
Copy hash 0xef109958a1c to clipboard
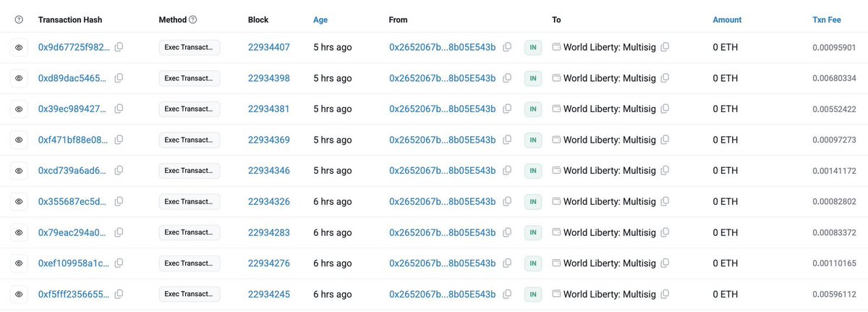pyautogui.click(x=119, y=263)
